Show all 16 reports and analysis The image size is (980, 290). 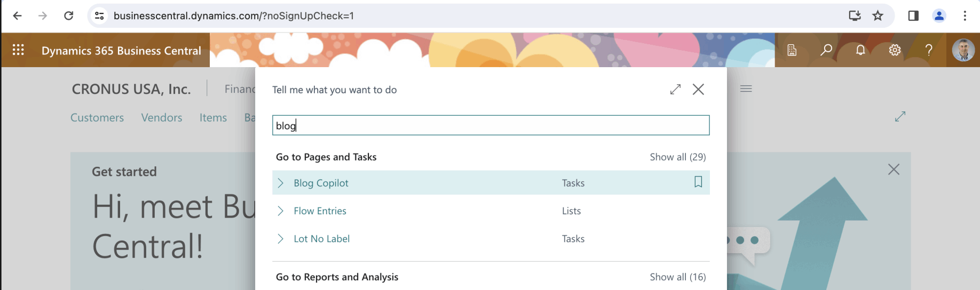[x=677, y=277]
